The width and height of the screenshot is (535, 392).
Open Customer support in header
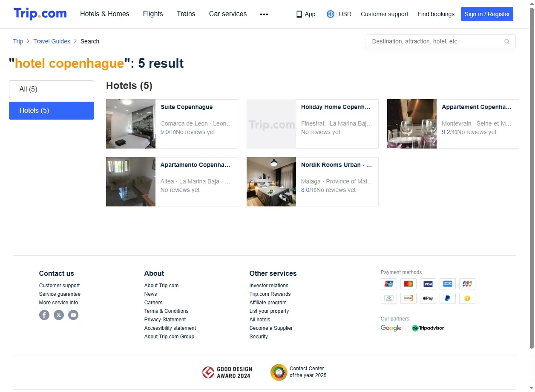click(384, 14)
